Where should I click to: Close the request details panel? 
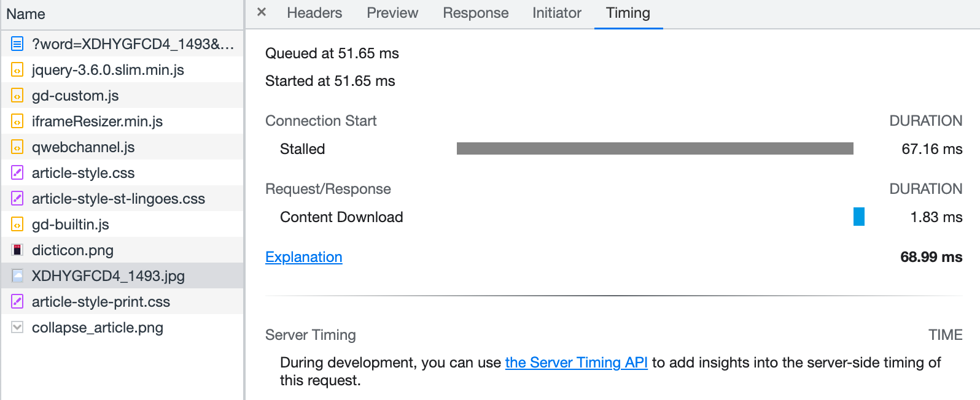[x=262, y=12]
